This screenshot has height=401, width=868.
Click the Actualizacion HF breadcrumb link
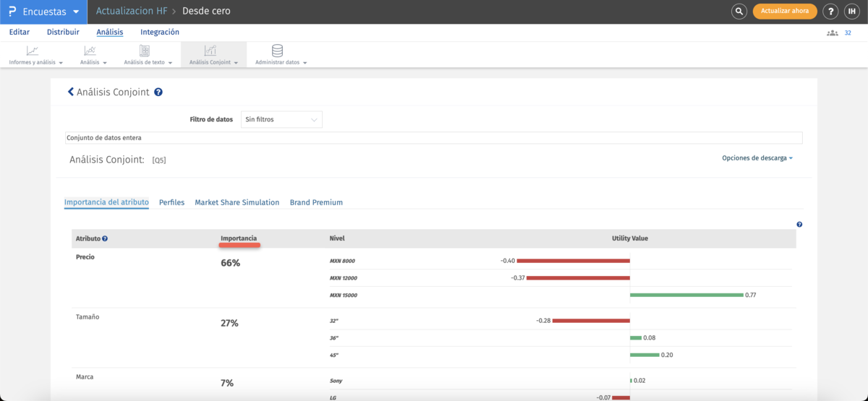(132, 12)
